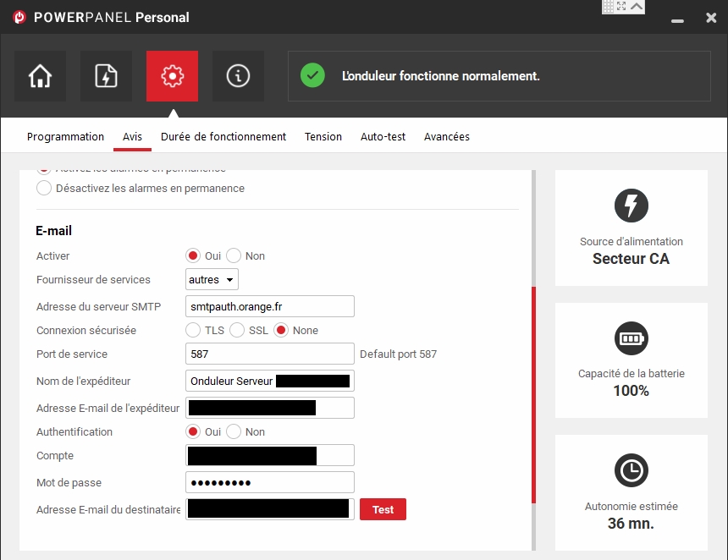Click the red settings panel scrollbar thumb
The height and width of the screenshot is (560, 728).
(533, 395)
